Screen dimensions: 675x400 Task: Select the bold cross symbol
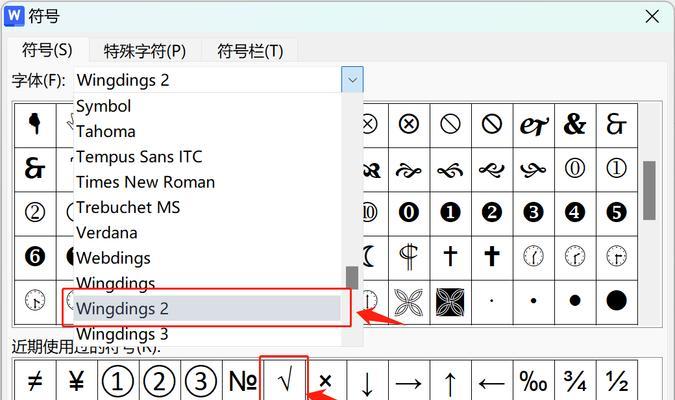point(492,257)
